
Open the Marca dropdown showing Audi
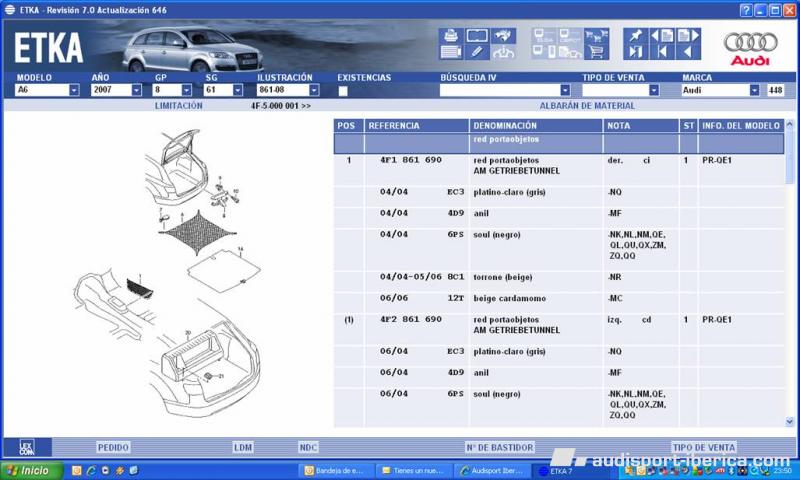tap(754, 90)
